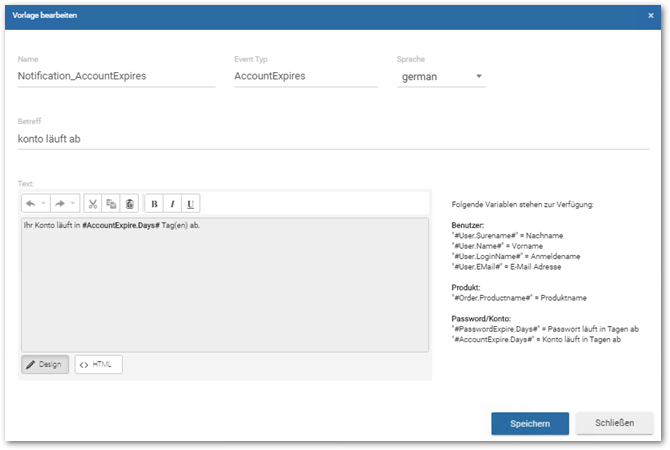Click the Produkt: heading
This screenshot has width=670, height=450.
(x=466, y=288)
